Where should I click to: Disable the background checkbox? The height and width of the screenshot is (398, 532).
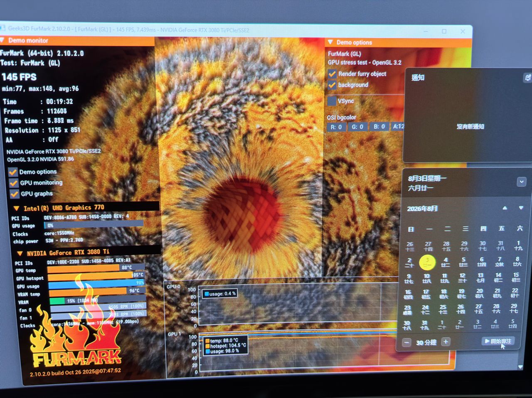(332, 85)
